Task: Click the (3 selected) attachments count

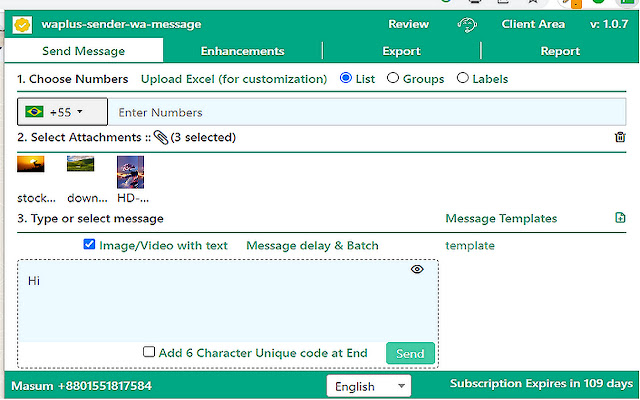Action: click(x=203, y=138)
